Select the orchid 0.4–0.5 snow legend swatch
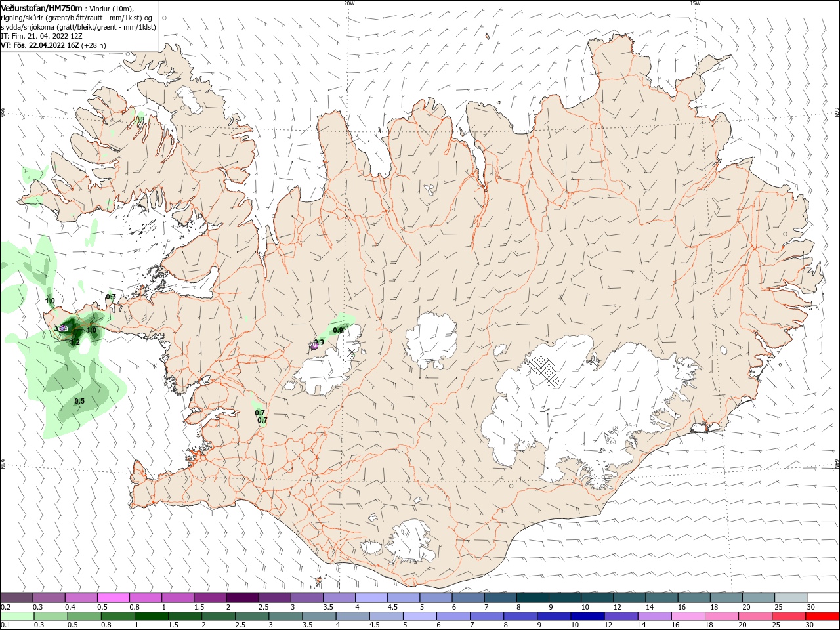 (x=81, y=598)
